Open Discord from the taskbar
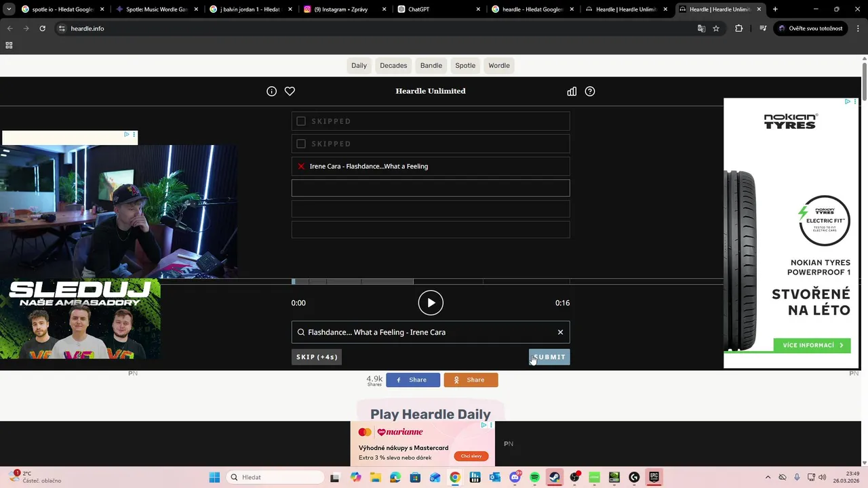The width and height of the screenshot is (868, 488). click(x=515, y=477)
